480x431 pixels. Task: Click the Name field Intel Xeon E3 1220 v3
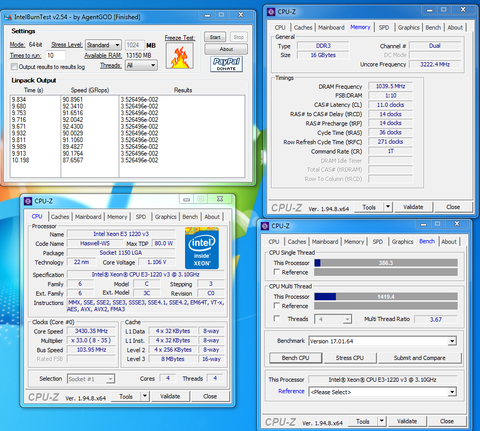coord(121,234)
